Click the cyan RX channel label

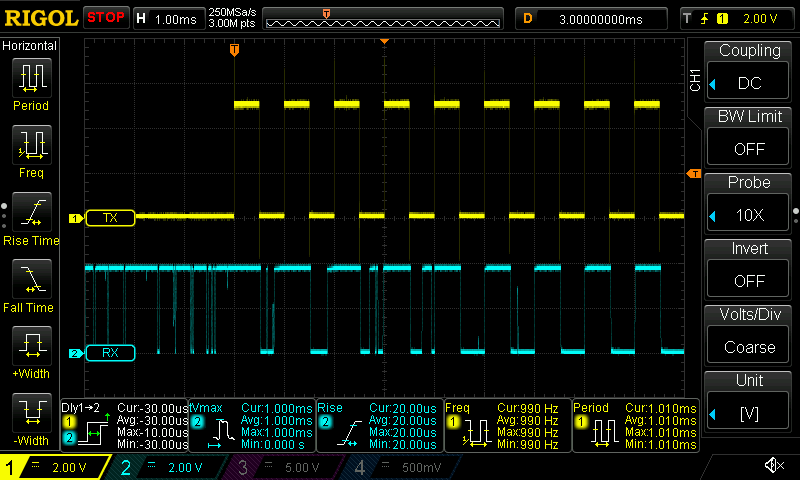[110, 353]
